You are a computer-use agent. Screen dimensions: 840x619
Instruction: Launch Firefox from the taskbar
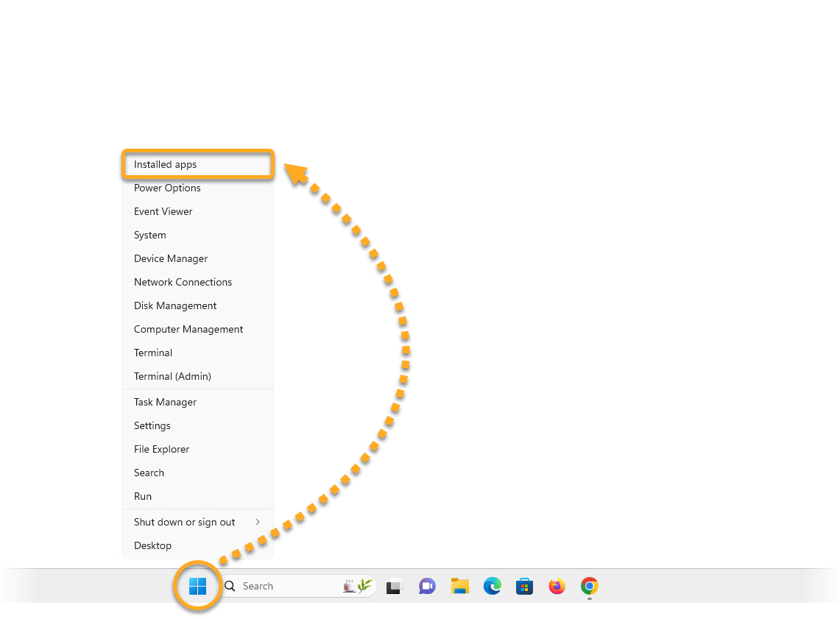click(557, 587)
